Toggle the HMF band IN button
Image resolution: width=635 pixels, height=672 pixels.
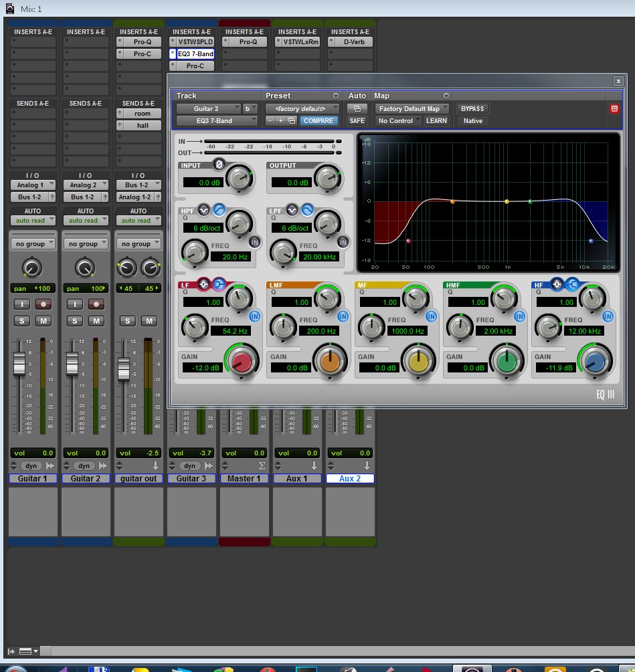(x=520, y=316)
